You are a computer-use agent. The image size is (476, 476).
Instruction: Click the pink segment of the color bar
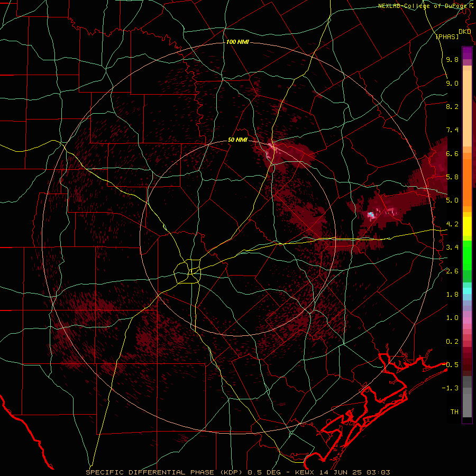click(467, 321)
